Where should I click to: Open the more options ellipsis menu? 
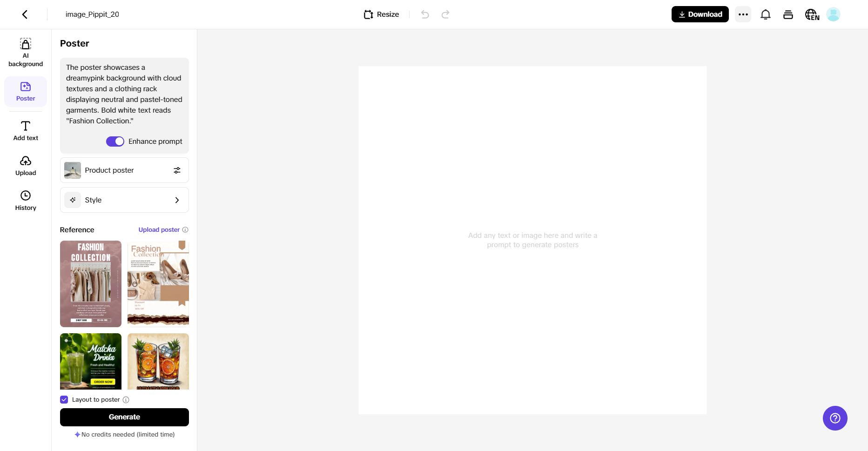[x=743, y=14]
